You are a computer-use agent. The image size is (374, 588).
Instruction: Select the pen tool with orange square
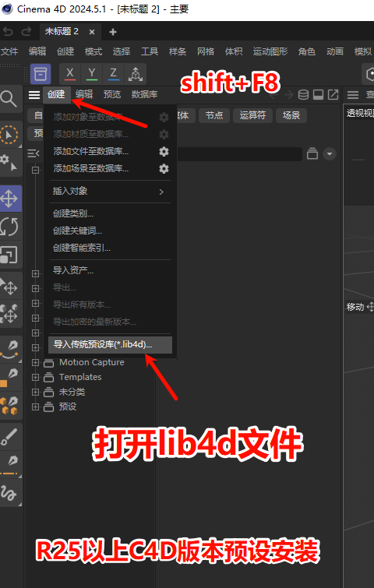pos(9,377)
